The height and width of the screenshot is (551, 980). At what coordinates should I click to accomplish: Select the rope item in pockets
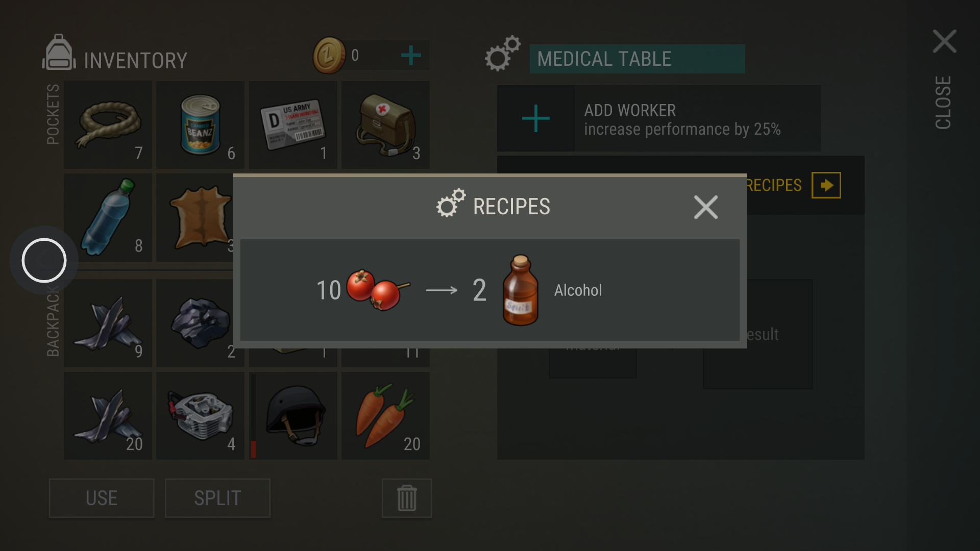click(108, 125)
